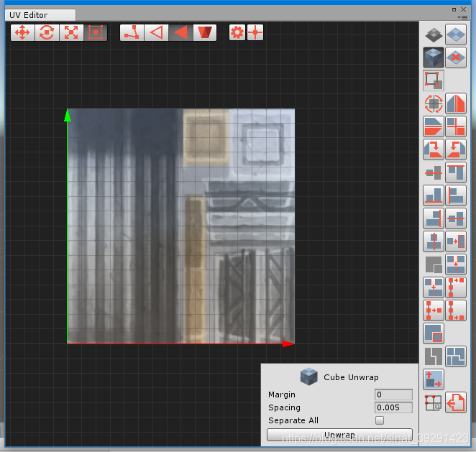
Task: Select the UV Editor tab
Action: [x=29, y=14]
